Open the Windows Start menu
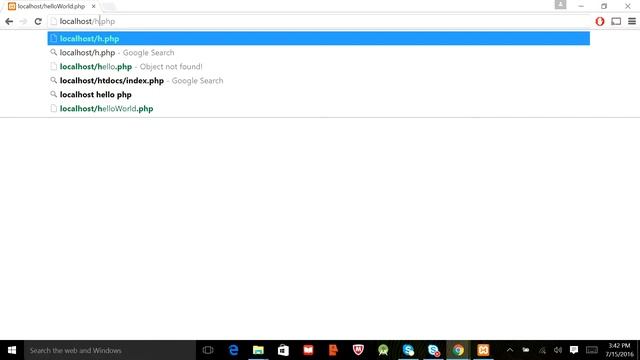The width and height of the screenshot is (640, 360). click(12, 350)
